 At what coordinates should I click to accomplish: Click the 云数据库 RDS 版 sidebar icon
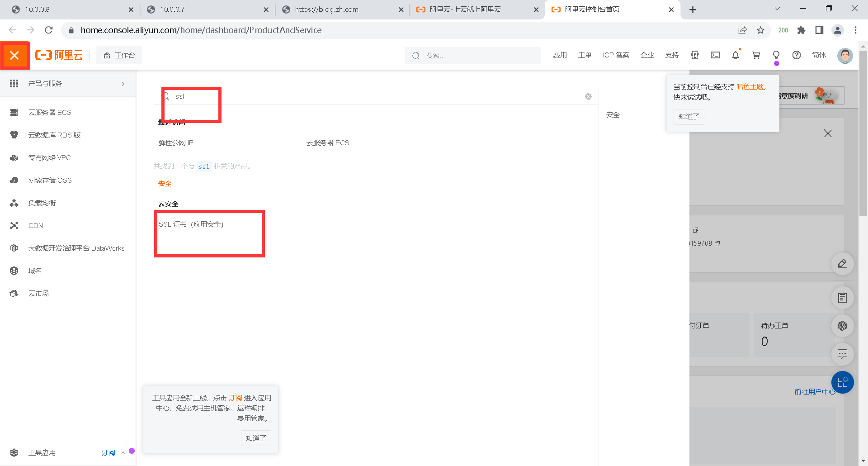click(x=14, y=135)
